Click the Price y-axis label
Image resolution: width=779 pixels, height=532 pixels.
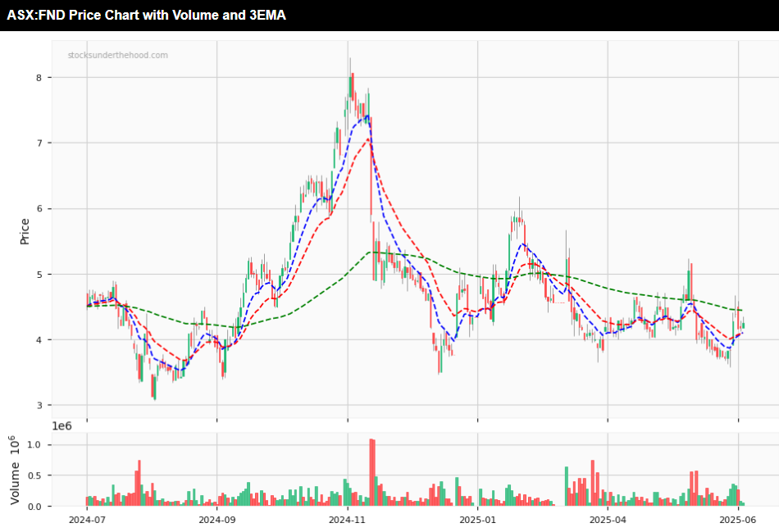[25, 231]
